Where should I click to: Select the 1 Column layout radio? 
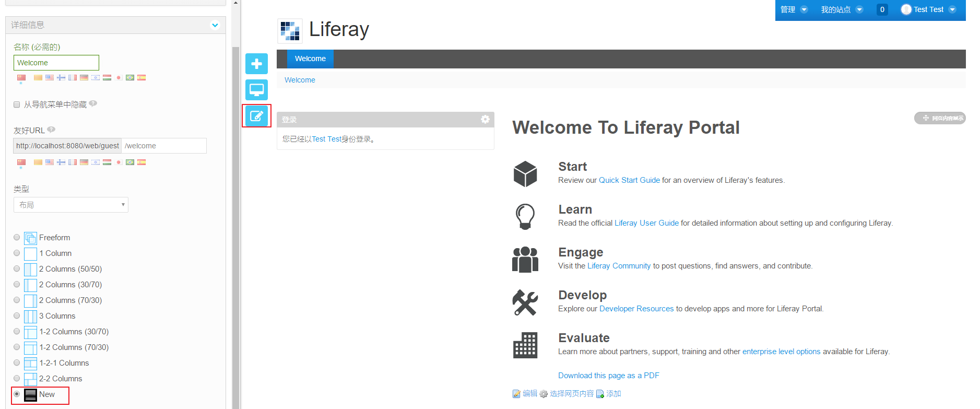17,253
